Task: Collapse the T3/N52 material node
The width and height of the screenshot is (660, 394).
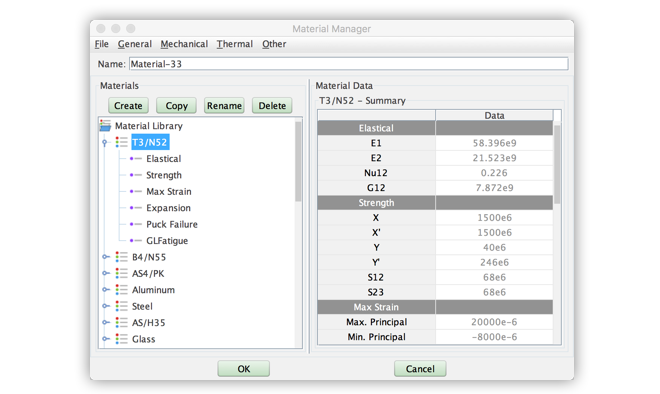Action: click(105, 143)
